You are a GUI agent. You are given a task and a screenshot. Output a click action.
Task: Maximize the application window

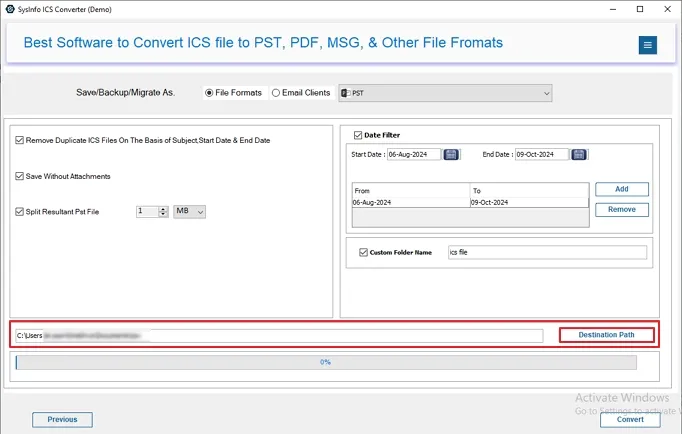pyautogui.click(x=640, y=9)
